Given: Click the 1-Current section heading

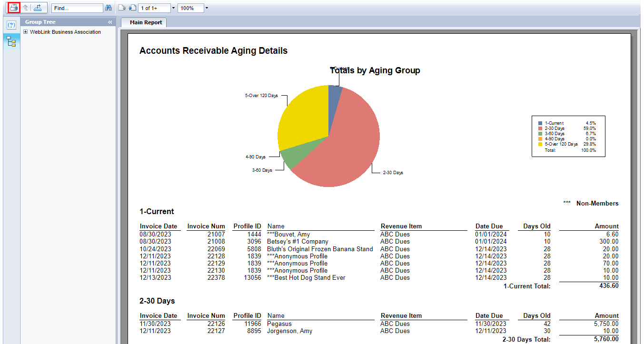Looking at the screenshot, I should [157, 211].
